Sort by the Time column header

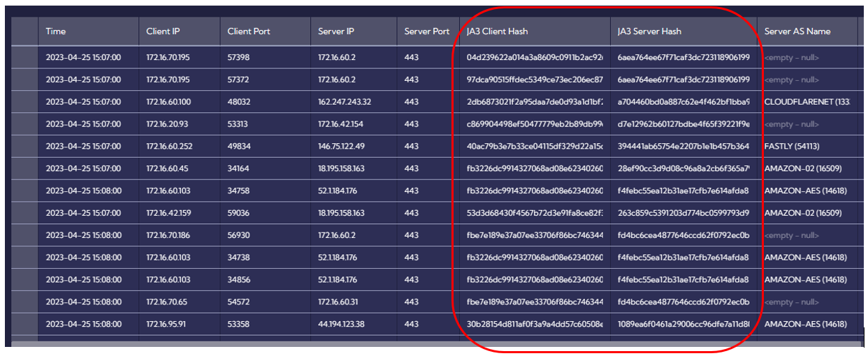pyautogui.click(x=56, y=31)
